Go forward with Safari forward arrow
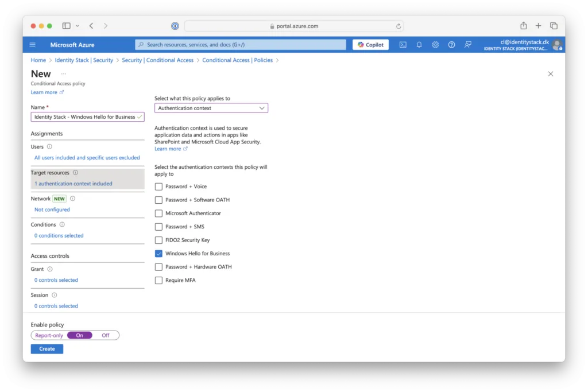588x392 pixels. click(x=106, y=26)
